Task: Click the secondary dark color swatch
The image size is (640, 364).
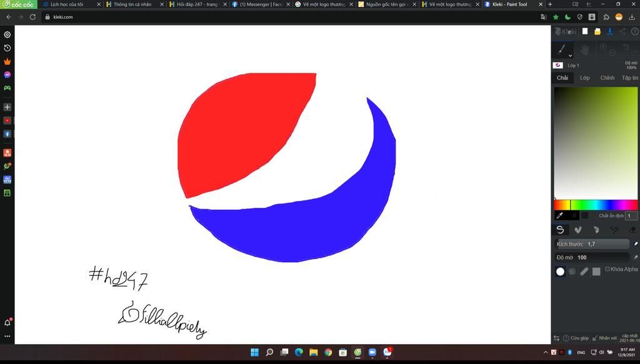Action: 585,215
